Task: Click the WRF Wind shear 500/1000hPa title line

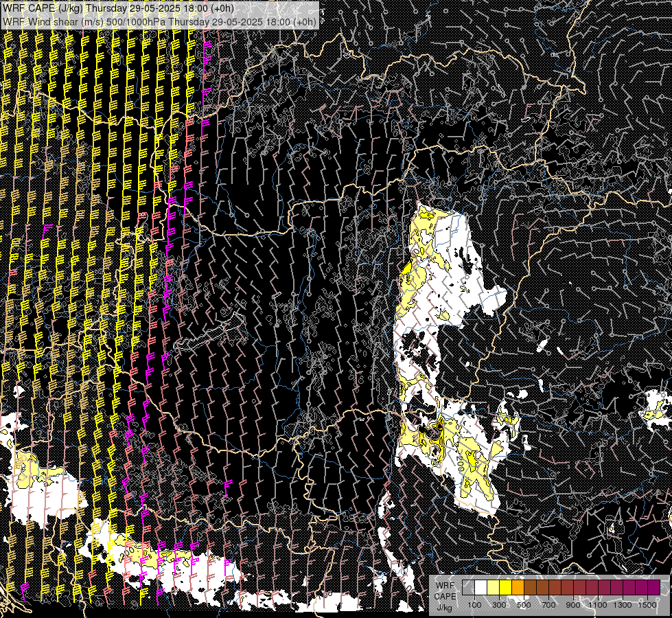Action: [159, 21]
